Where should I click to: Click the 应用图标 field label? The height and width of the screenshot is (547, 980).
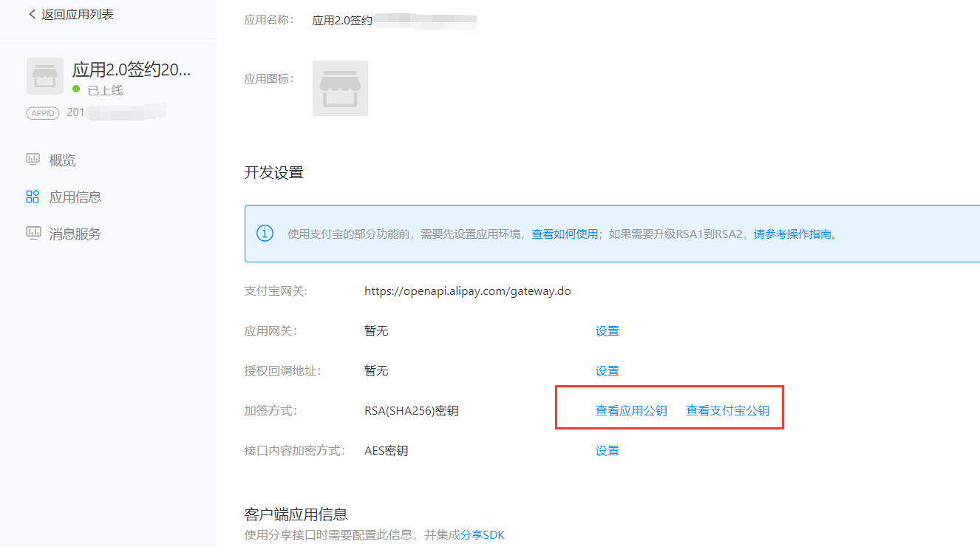(x=269, y=79)
